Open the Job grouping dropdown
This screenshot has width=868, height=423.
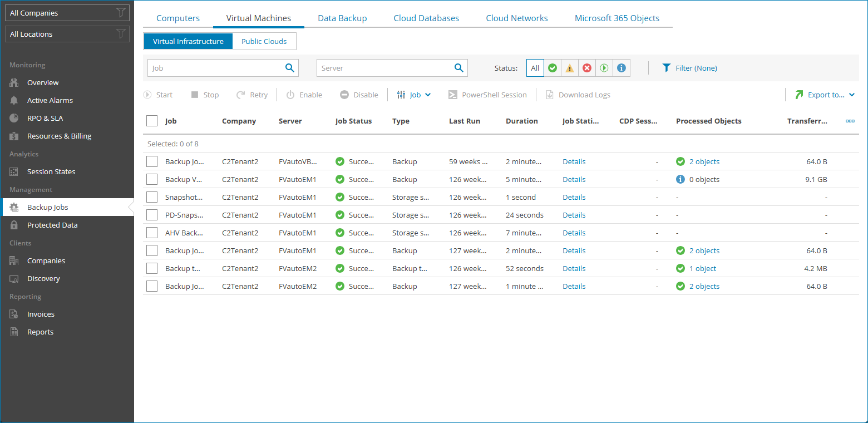coord(415,95)
